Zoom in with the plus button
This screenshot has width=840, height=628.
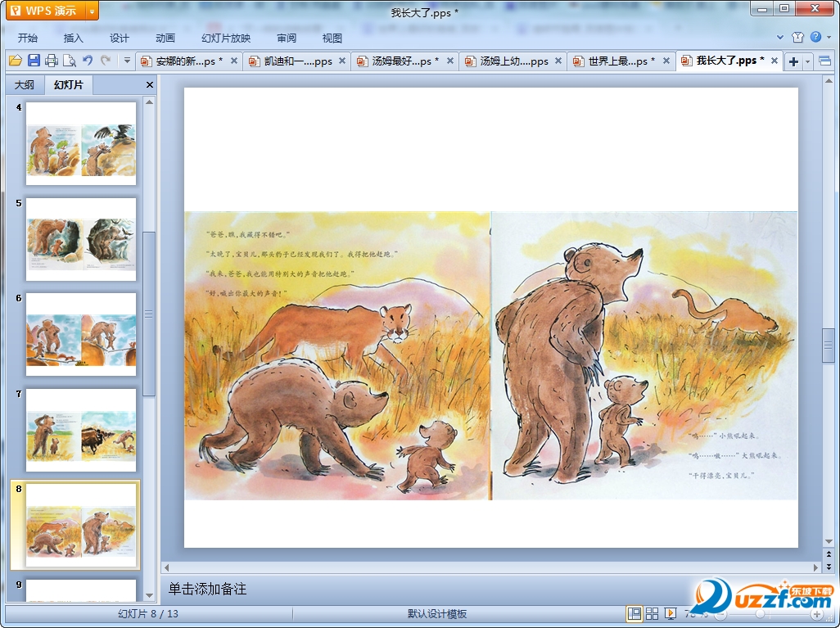pyautogui.click(x=816, y=614)
